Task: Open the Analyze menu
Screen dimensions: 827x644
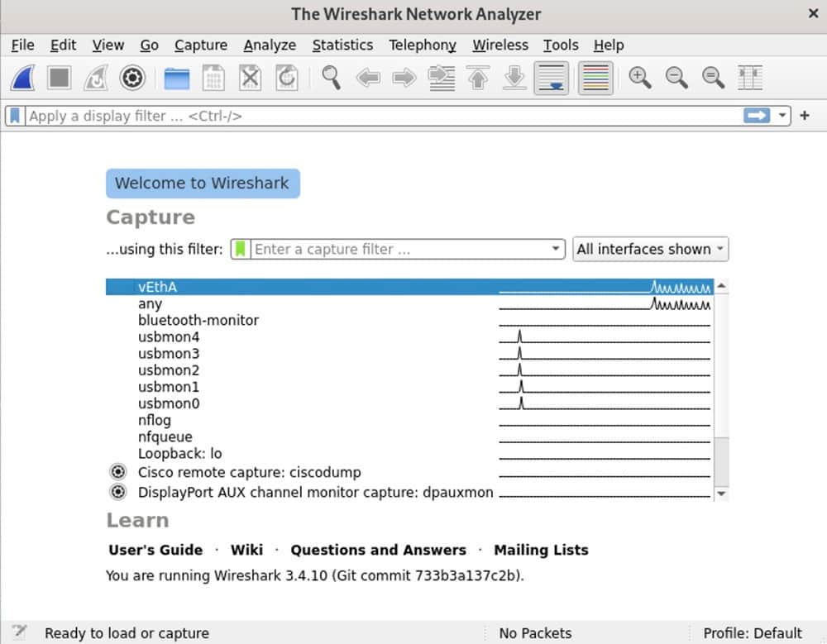Action: [x=270, y=45]
